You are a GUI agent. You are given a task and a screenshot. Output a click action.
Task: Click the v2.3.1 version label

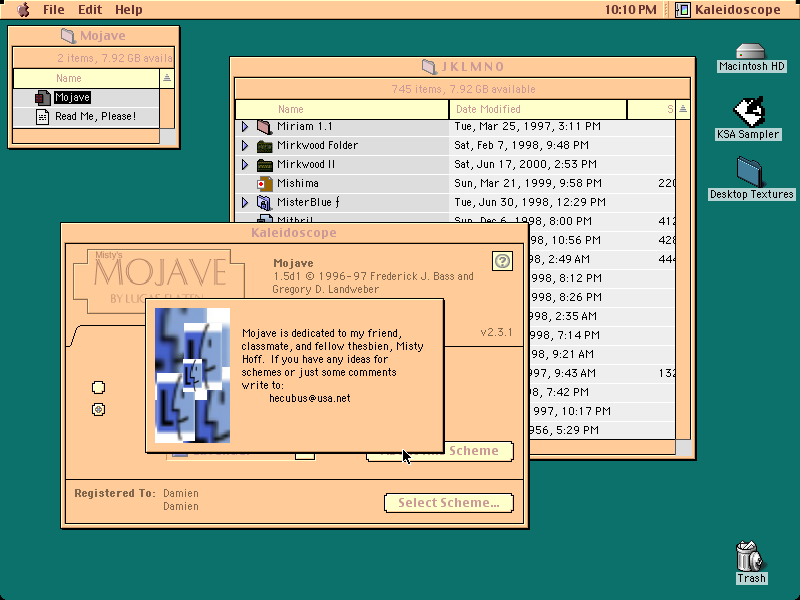496,332
